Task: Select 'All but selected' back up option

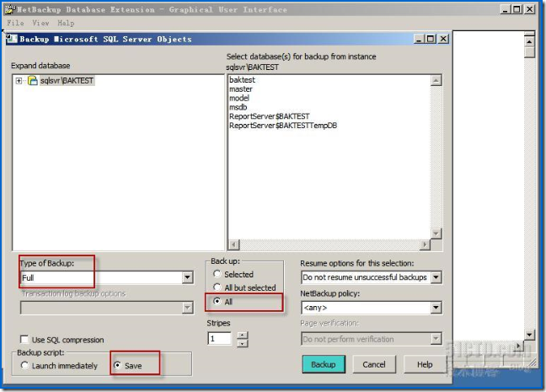Action: pyautogui.click(x=217, y=287)
